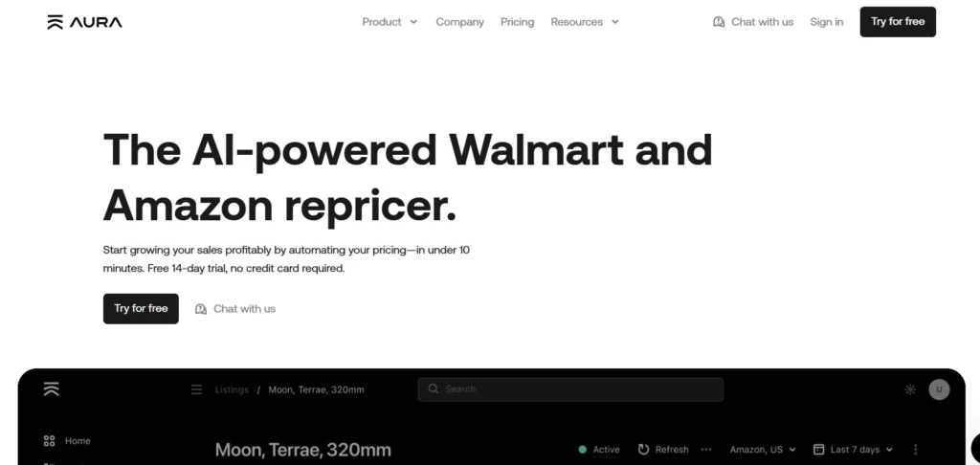
Task: Toggle the light/dark theme sun icon
Action: [910, 389]
